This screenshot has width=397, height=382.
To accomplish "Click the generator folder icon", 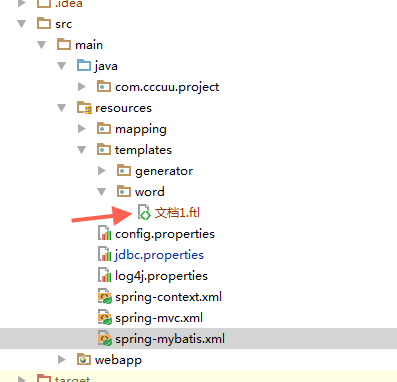I will coord(124,170).
